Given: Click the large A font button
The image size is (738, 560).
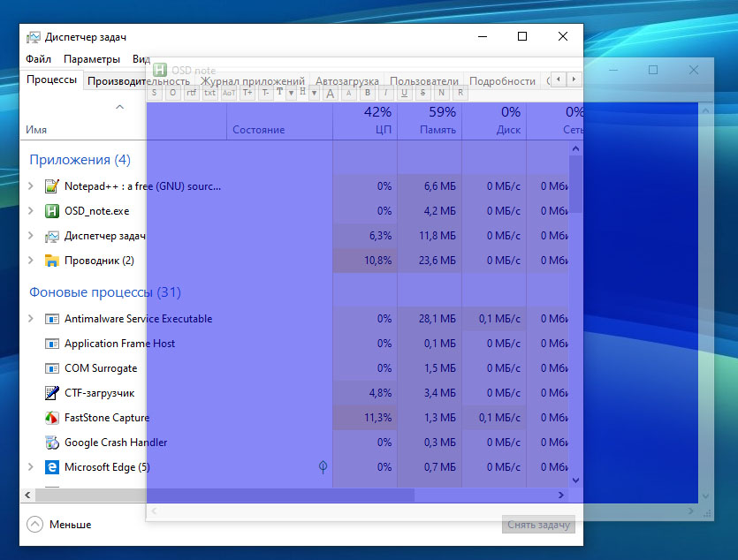Looking at the screenshot, I should point(331,93).
